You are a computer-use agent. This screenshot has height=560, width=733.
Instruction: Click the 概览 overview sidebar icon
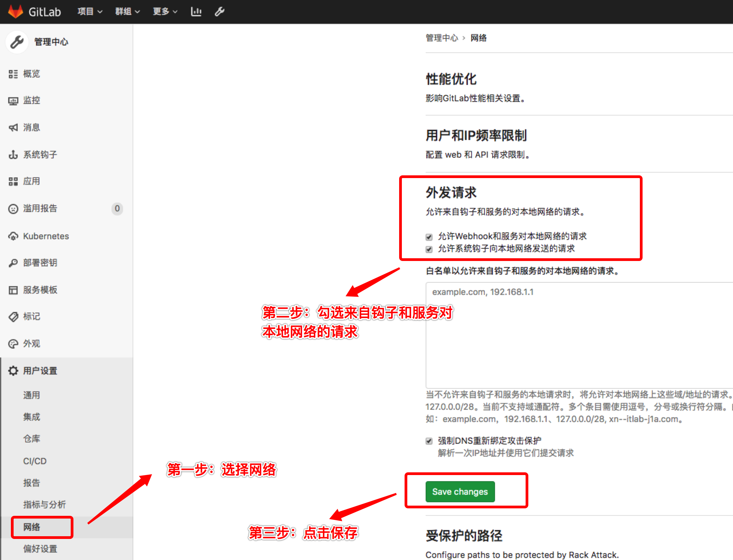(x=13, y=74)
